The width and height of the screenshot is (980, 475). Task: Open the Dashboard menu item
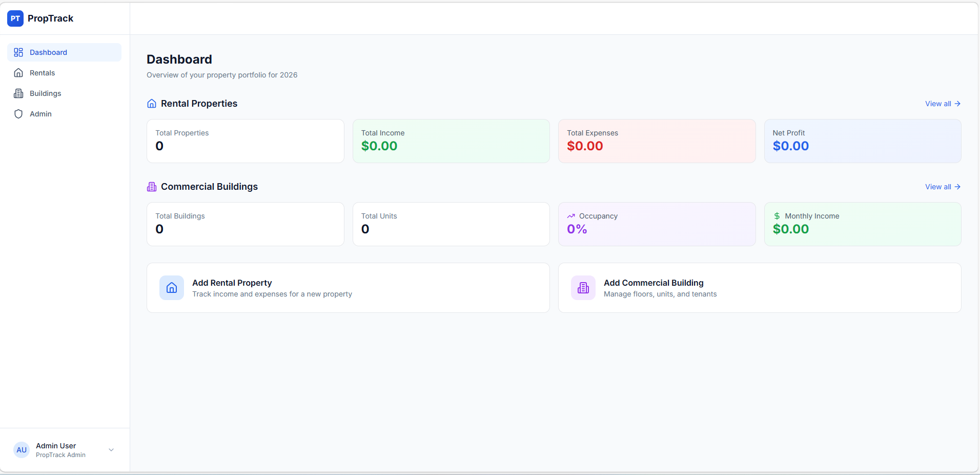[64, 52]
